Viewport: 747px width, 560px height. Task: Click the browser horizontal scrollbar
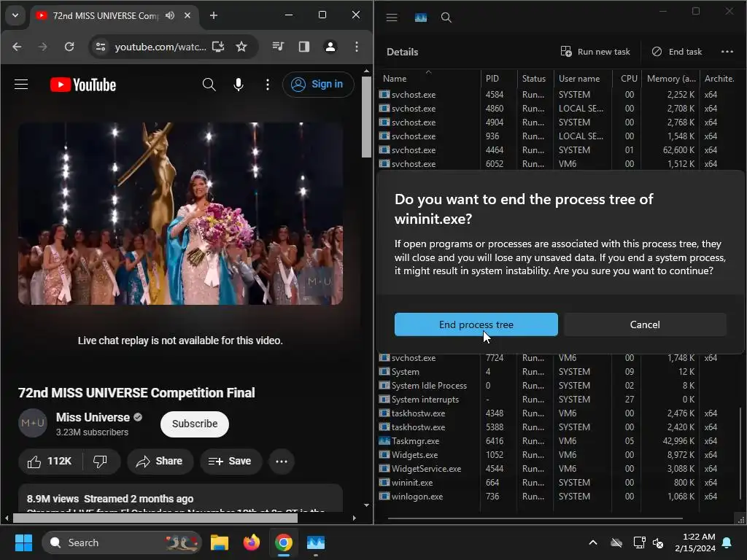coord(155,518)
